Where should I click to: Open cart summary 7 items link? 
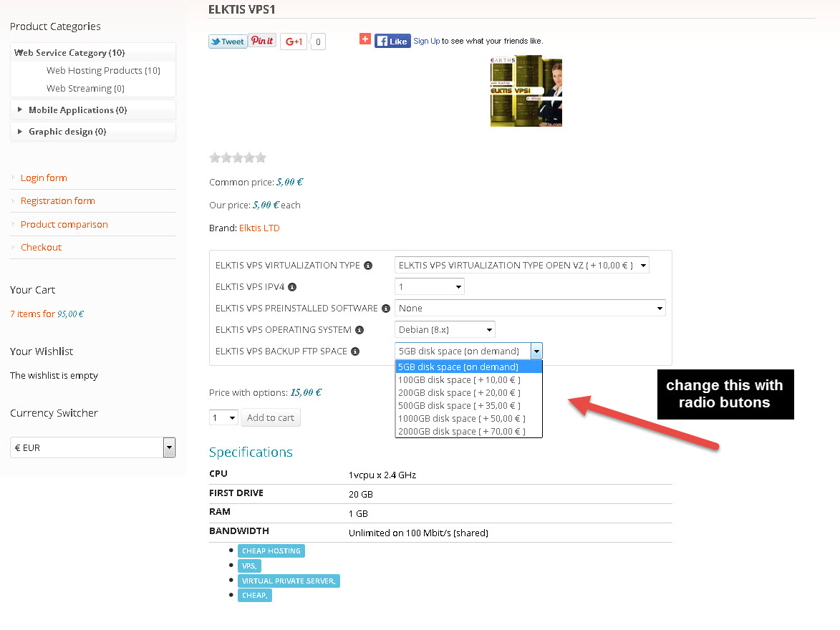(x=47, y=314)
